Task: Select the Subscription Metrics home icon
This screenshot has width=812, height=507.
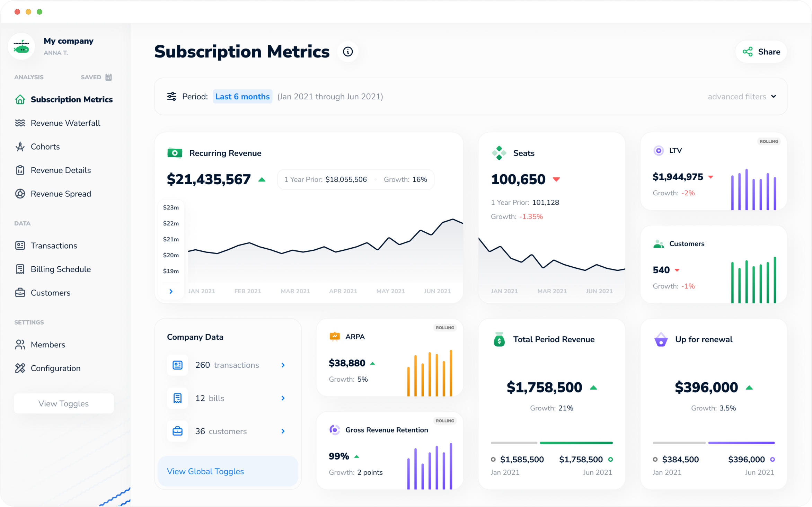Action: point(20,99)
